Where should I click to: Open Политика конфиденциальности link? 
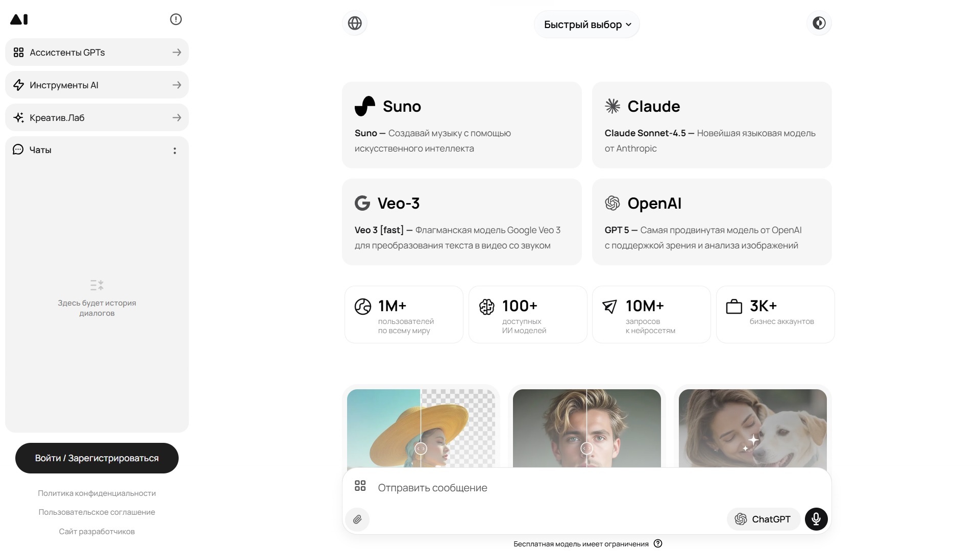[97, 493]
